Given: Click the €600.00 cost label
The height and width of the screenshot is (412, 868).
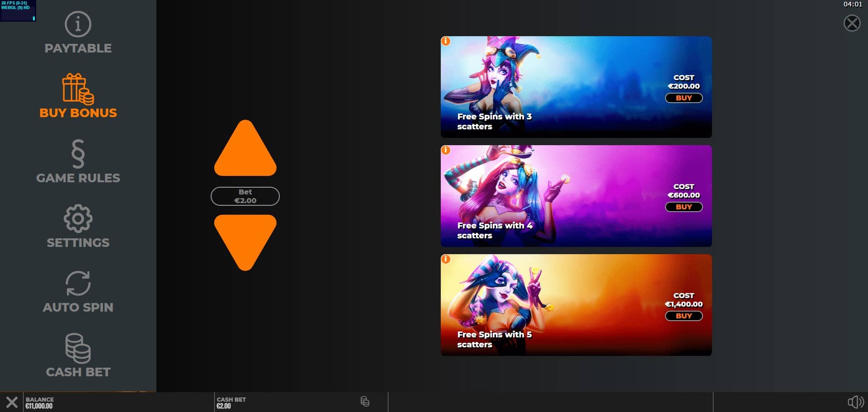Looking at the screenshot, I should pyautogui.click(x=684, y=195).
